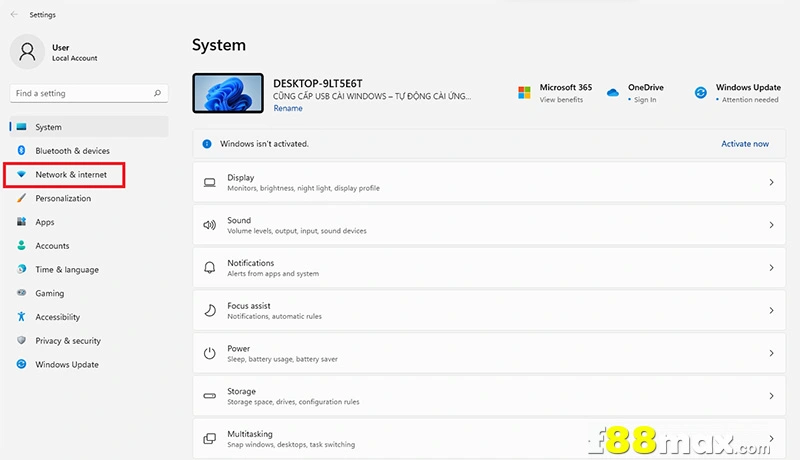Click Activate now link
The image size is (800, 460).
745,144
